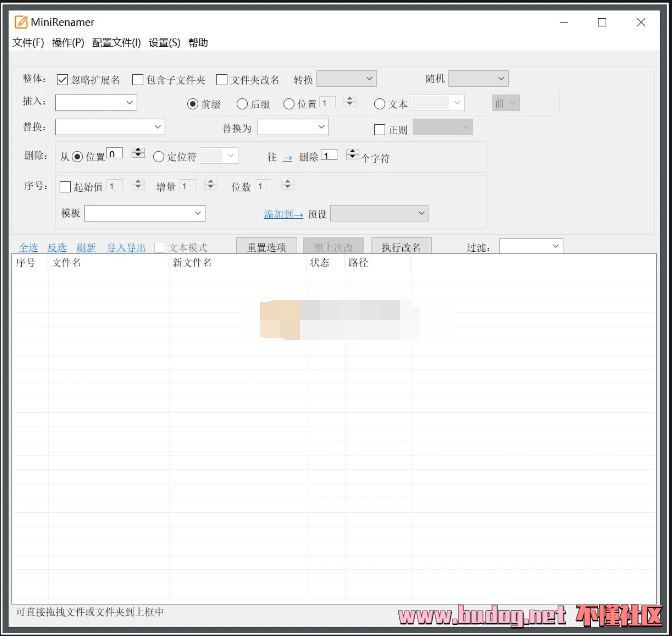Image resolution: width=672 pixels, height=636 pixels.
Task: Click the 删除 character count stepper arrows
Action: click(352, 154)
